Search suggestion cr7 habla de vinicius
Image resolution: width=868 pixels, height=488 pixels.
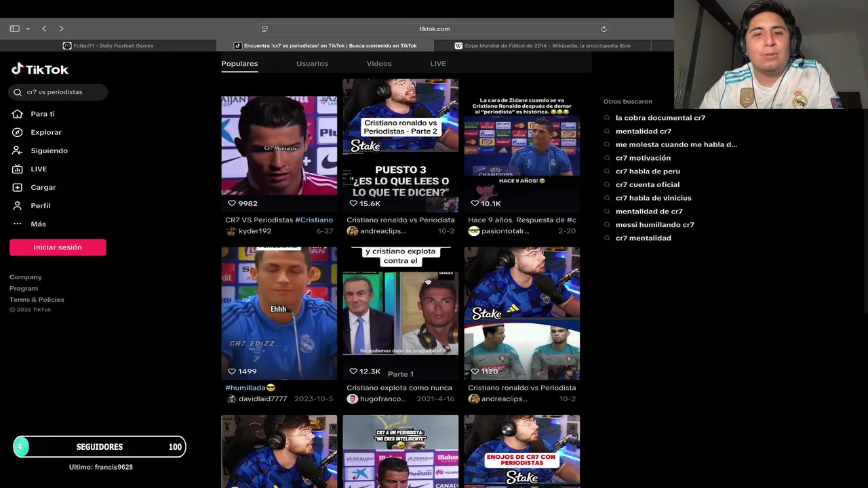653,198
